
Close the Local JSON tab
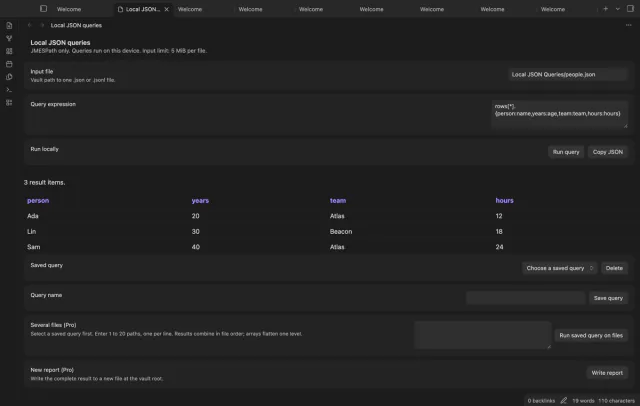(167, 9)
